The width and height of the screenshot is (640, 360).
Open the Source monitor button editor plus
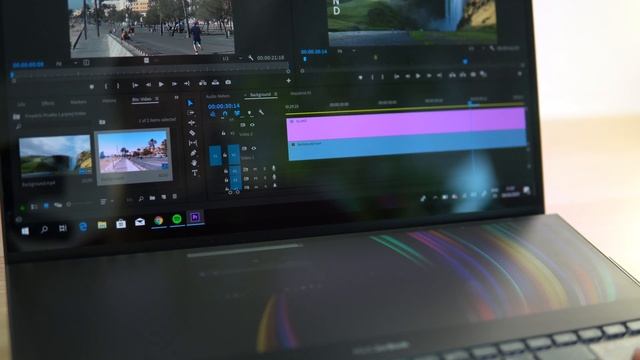click(289, 81)
